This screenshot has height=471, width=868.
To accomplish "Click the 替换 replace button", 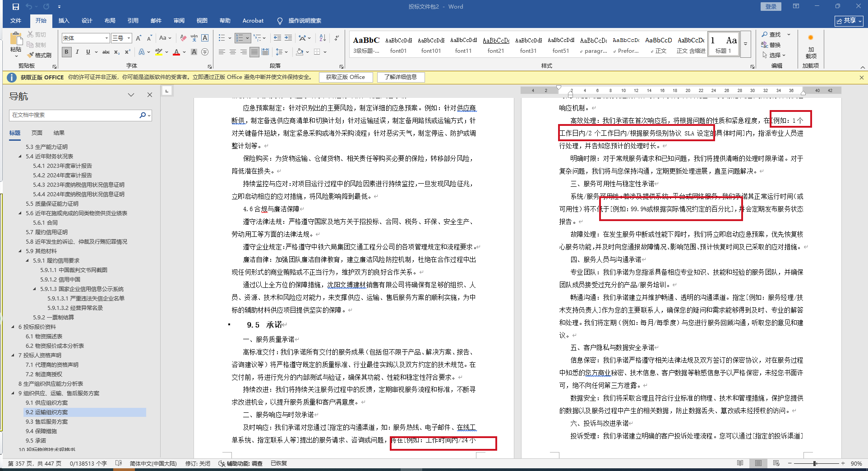I will 771,45.
